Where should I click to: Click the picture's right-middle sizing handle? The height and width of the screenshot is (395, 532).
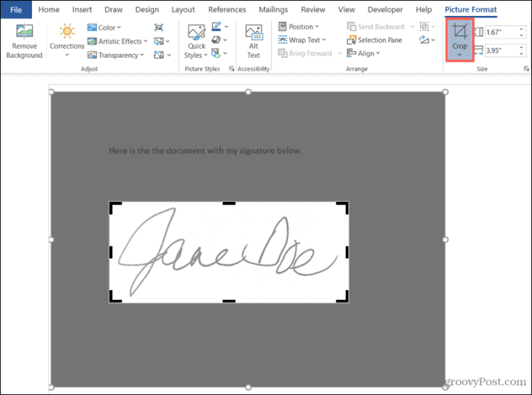(x=445, y=240)
